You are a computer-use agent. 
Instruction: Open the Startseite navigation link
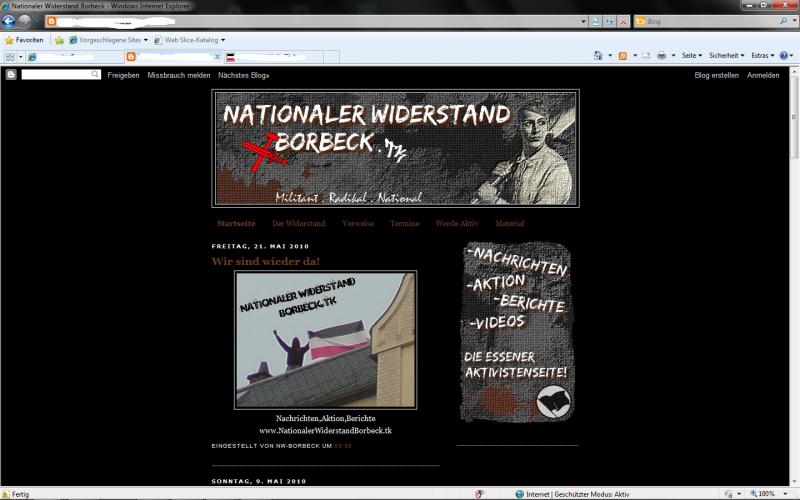click(x=236, y=223)
